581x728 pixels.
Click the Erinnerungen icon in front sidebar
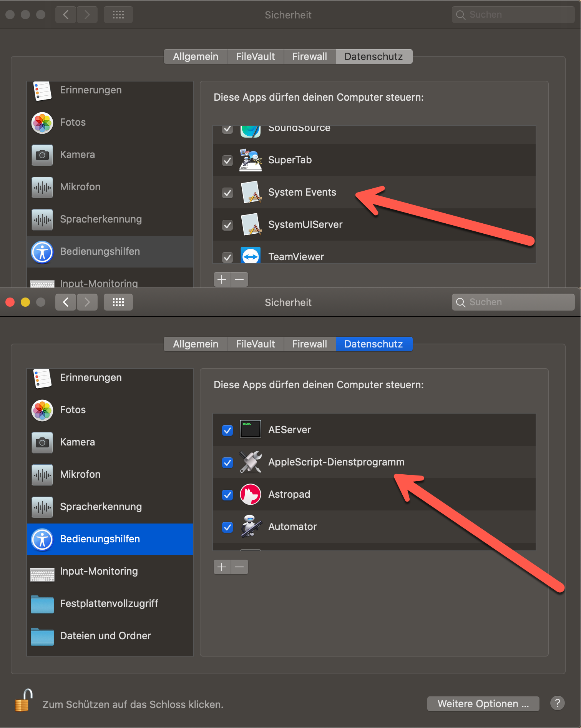tap(42, 379)
